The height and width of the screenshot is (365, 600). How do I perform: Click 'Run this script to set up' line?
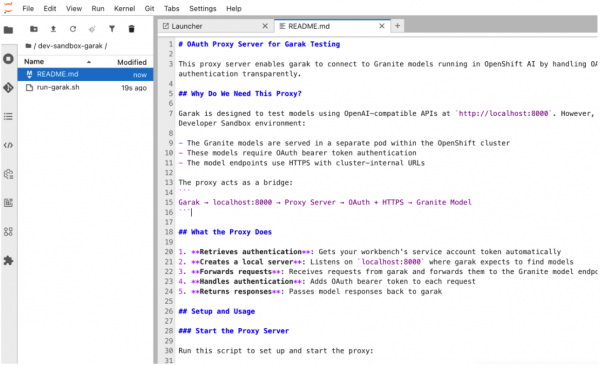click(x=276, y=351)
